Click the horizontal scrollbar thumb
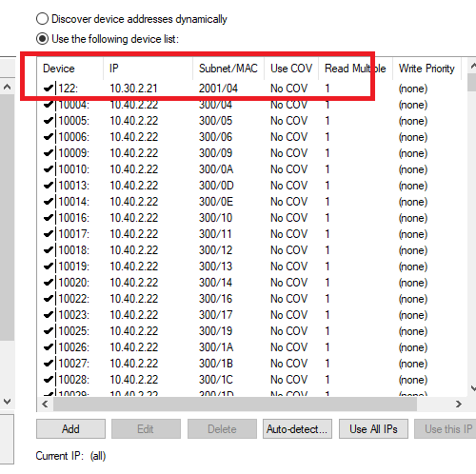 [235, 404]
